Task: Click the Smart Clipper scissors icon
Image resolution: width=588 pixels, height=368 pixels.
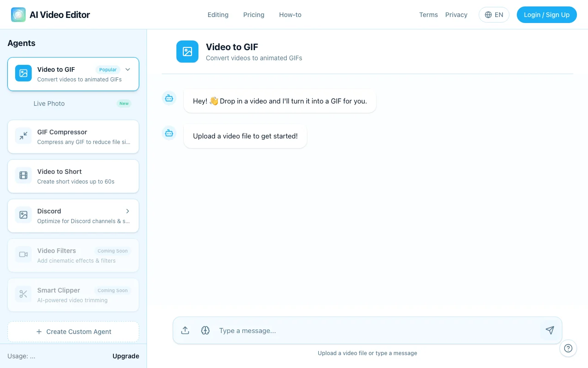Action: [x=23, y=294]
